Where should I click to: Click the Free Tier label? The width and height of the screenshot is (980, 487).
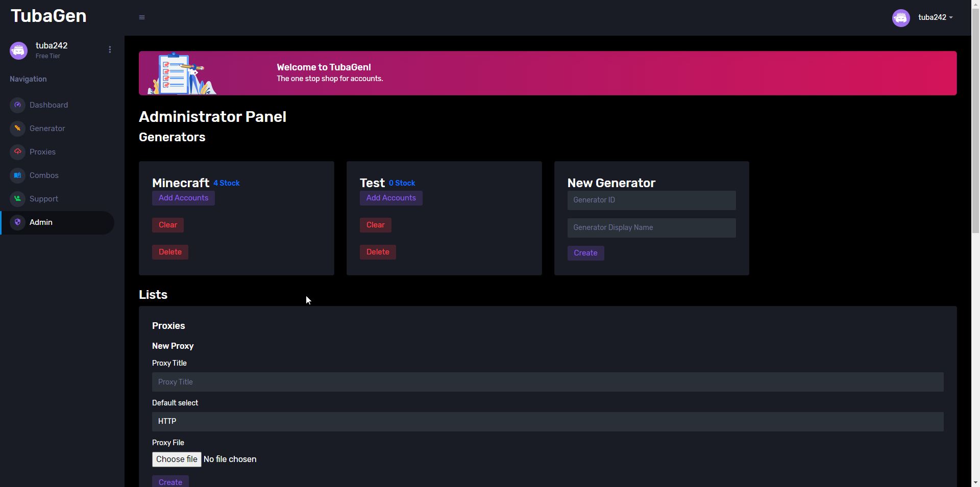click(x=48, y=56)
